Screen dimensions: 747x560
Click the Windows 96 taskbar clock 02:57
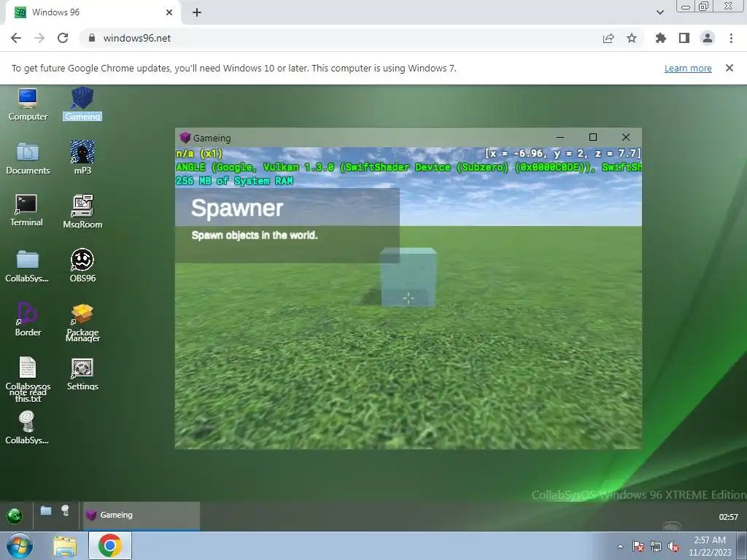728,517
